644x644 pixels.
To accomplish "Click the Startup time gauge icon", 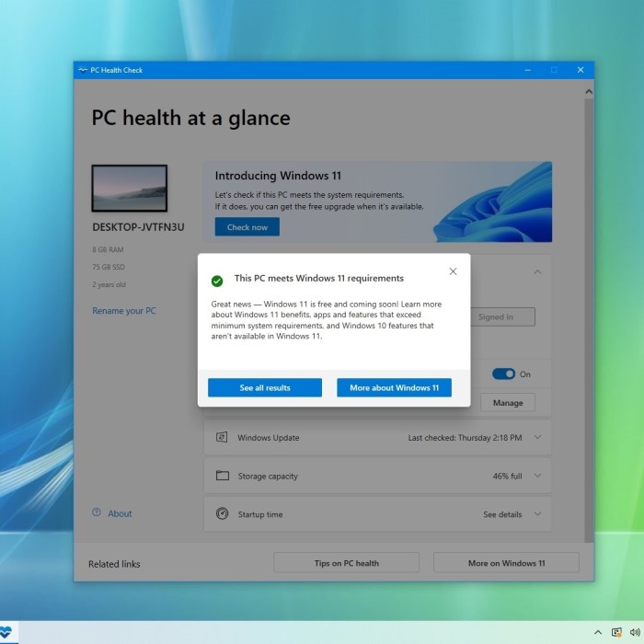I will click(x=223, y=513).
